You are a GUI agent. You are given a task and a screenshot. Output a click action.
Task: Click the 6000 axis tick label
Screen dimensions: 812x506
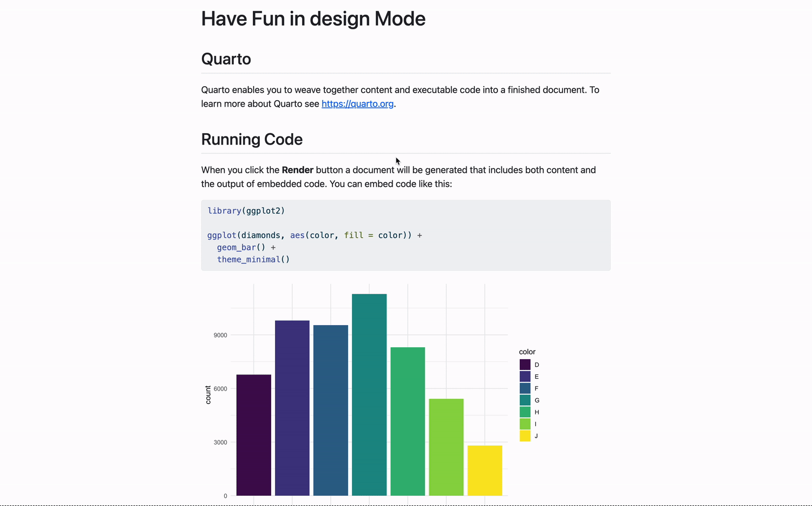[x=220, y=389]
